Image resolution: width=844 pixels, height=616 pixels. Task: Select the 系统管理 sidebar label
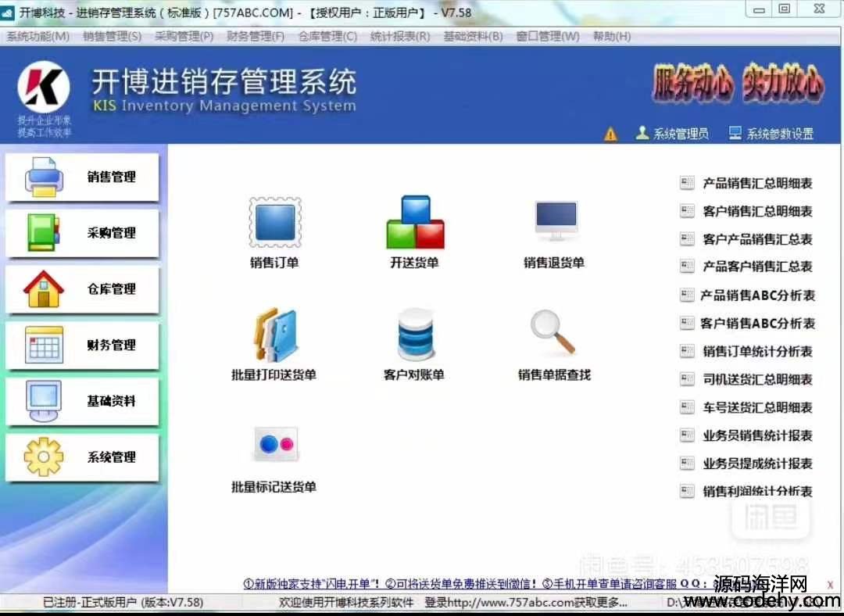click(x=112, y=457)
